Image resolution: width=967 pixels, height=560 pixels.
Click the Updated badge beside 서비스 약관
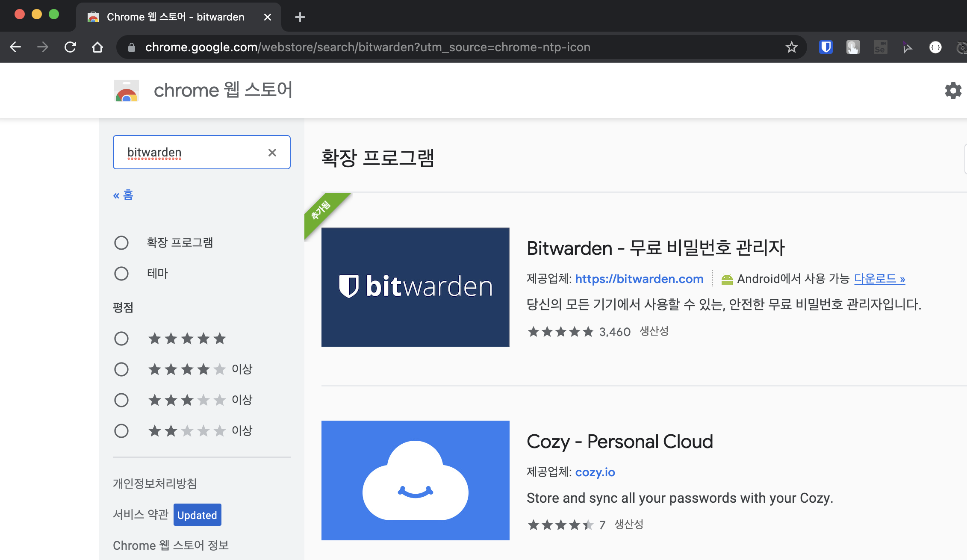197,515
